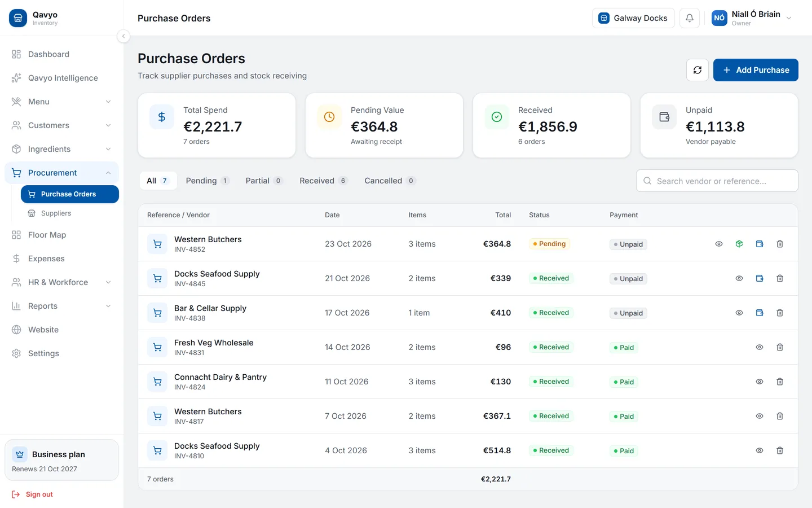The height and width of the screenshot is (508, 812).
Task: Click the Qavyo logo icon
Action: coord(18,18)
